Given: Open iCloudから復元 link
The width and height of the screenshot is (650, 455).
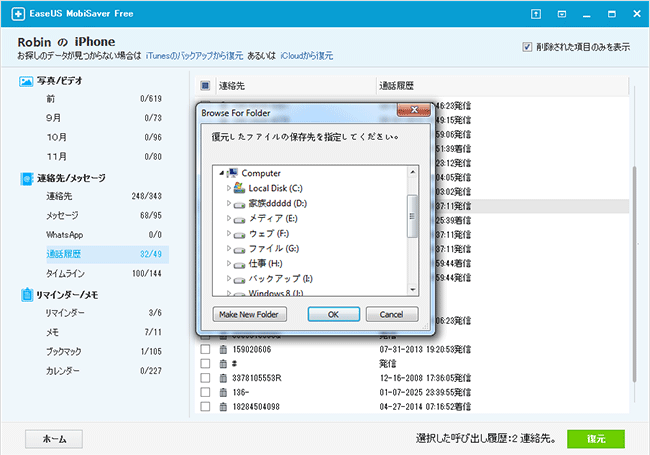Looking at the screenshot, I should click(306, 56).
